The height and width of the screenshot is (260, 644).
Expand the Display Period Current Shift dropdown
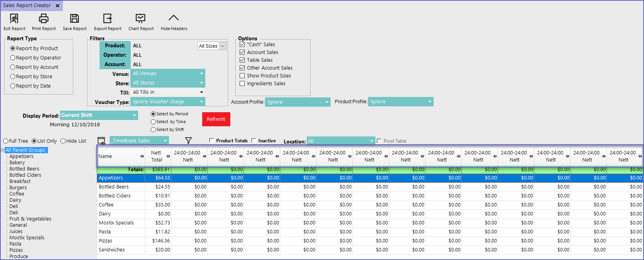[x=99, y=115]
